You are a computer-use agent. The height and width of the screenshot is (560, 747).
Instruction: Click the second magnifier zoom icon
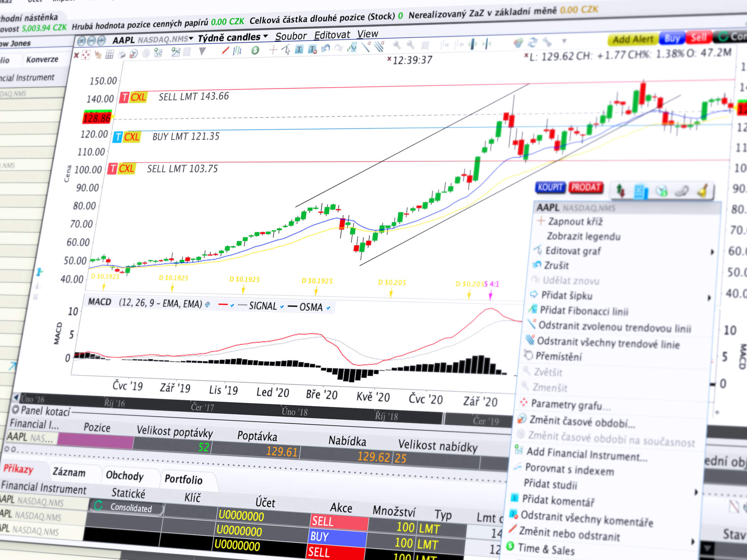(x=410, y=45)
